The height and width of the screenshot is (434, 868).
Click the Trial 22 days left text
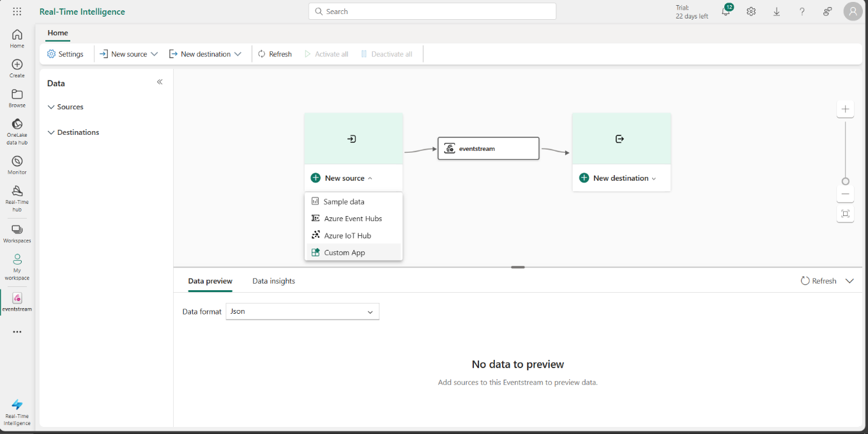click(x=692, y=12)
